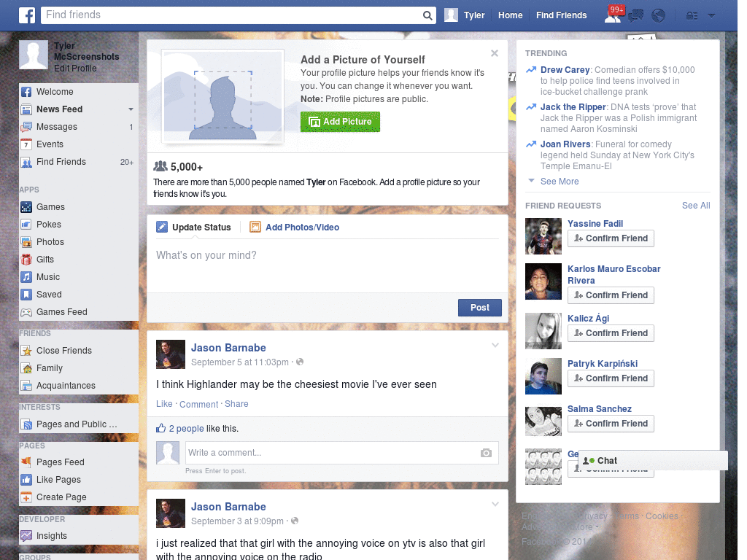Open friend requests icon with 99+ badge
747x560 pixels.
(x=614, y=15)
